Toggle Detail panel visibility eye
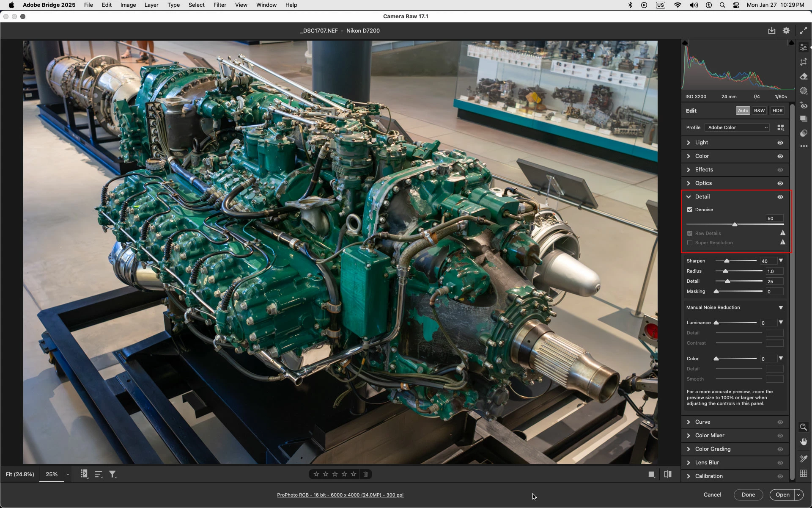Screen dimensions: 812x508 (x=780, y=197)
